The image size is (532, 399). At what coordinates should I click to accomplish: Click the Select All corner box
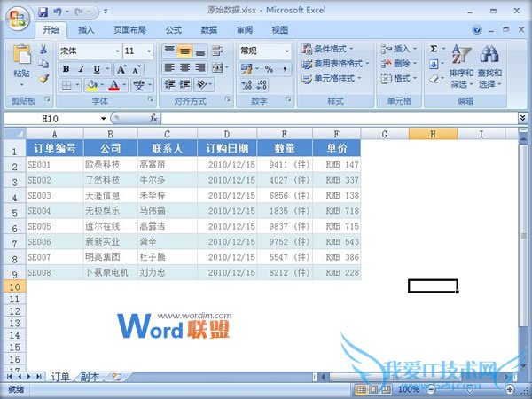(x=15, y=134)
